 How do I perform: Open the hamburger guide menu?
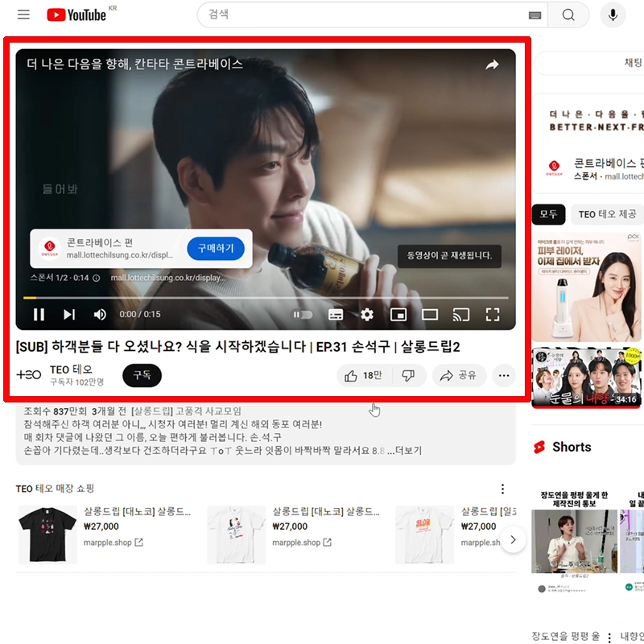(23, 14)
